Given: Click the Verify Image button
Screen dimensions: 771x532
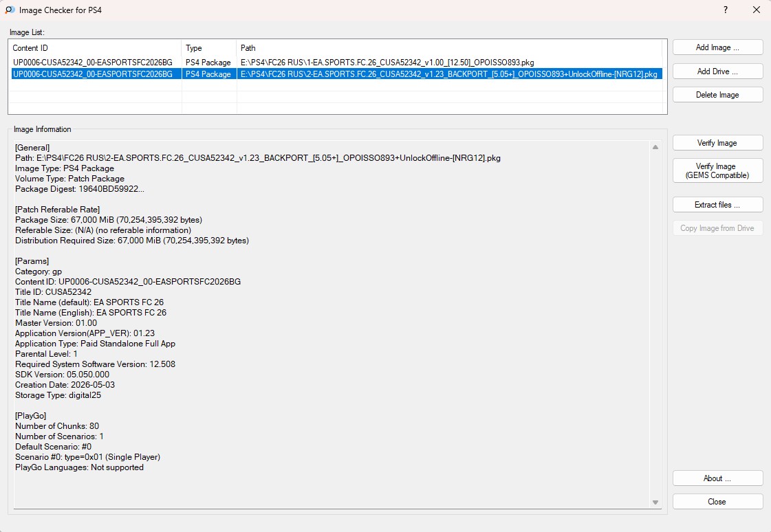Looking at the screenshot, I should point(717,143).
